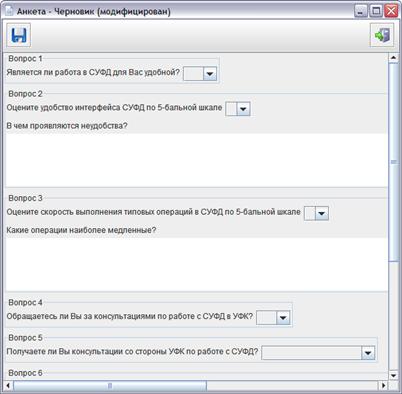This screenshot has height=394, width=402.
Task: Click the blue floppy disk save icon
Action: pos(19,35)
